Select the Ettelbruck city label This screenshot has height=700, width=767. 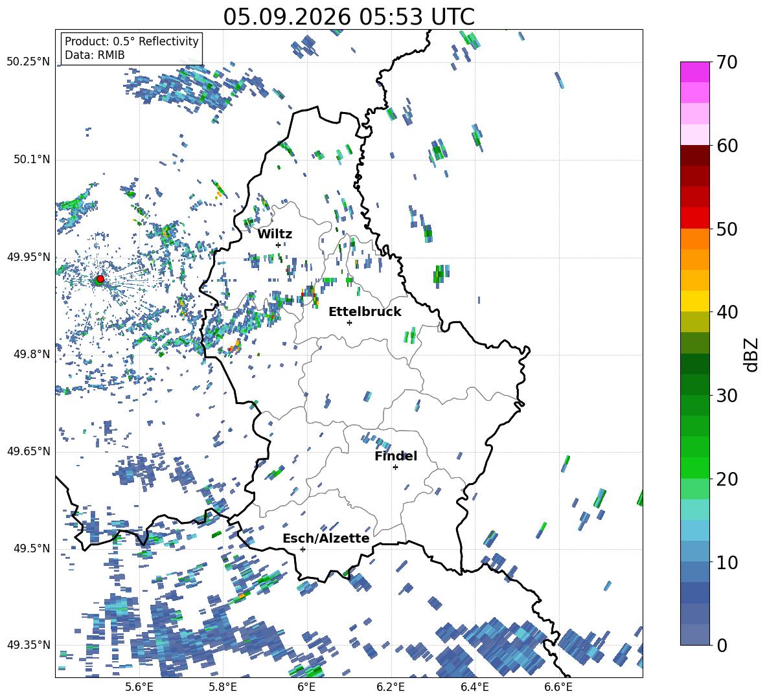365,312
